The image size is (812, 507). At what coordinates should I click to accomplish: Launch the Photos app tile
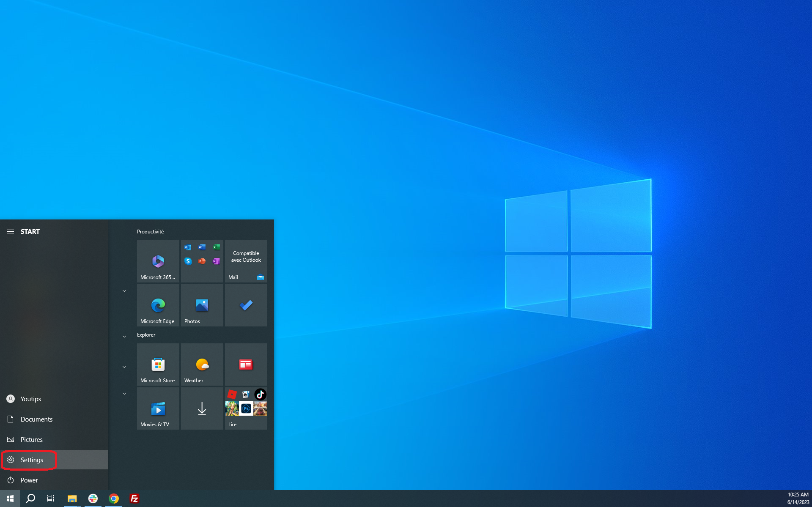[x=202, y=305]
